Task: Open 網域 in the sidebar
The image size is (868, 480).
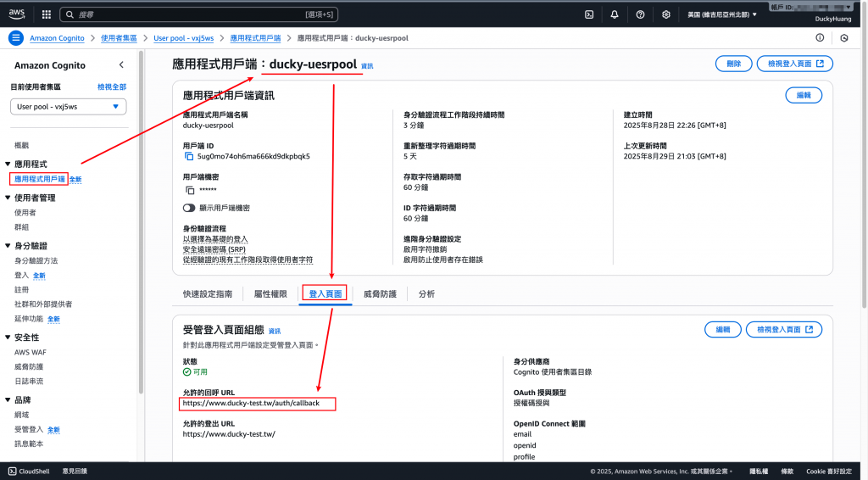Action: click(21, 415)
